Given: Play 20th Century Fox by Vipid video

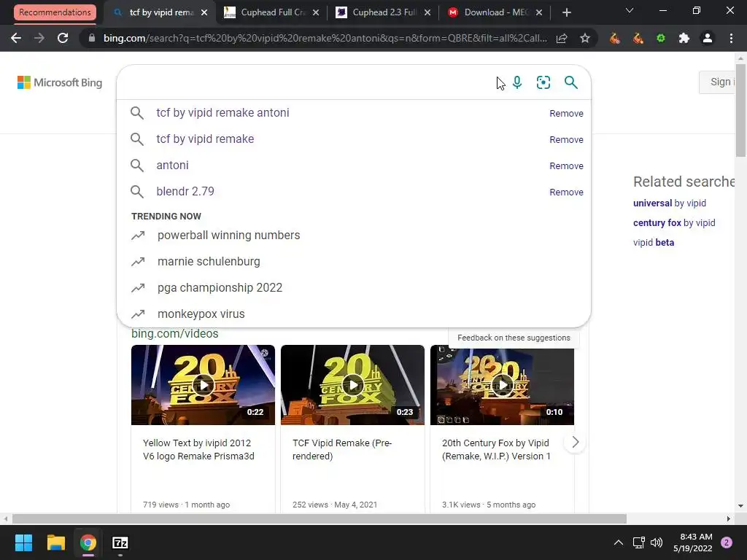Looking at the screenshot, I should tap(502, 385).
